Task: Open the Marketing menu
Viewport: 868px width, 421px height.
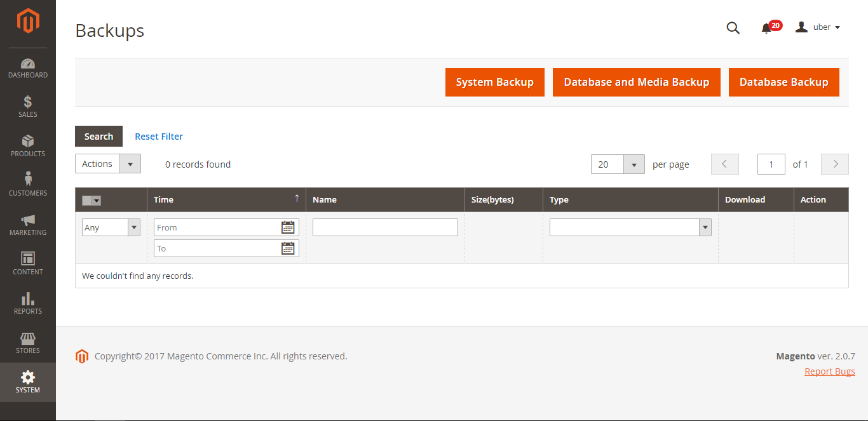Action: pos(28,225)
